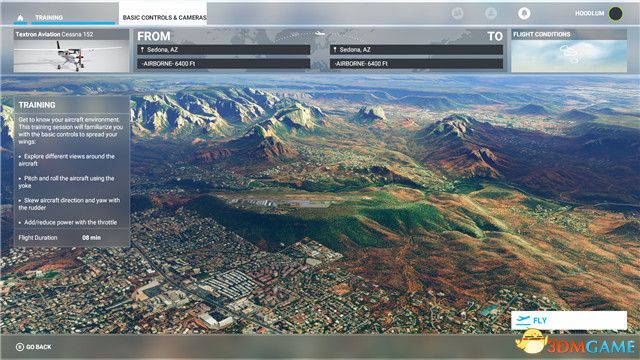Start the flight with FLY button

(569, 320)
